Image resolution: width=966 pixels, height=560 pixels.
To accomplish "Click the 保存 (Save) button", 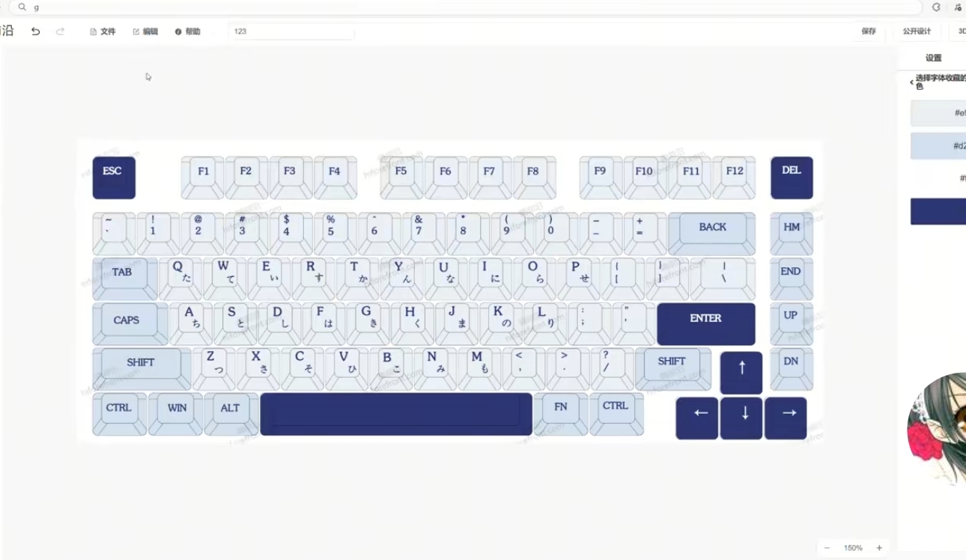I will (x=868, y=31).
